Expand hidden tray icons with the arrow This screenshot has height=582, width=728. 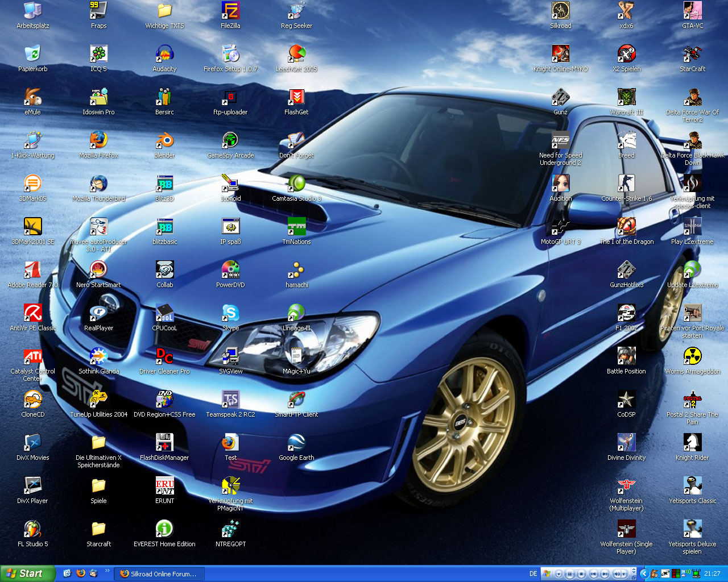click(x=644, y=574)
